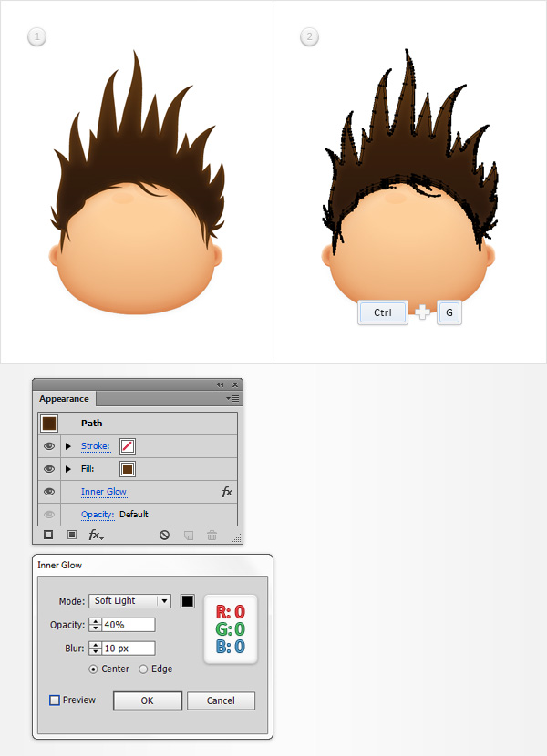Click Duplicate Selected Item icon
The width and height of the screenshot is (547, 756).
[x=190, y=536]
